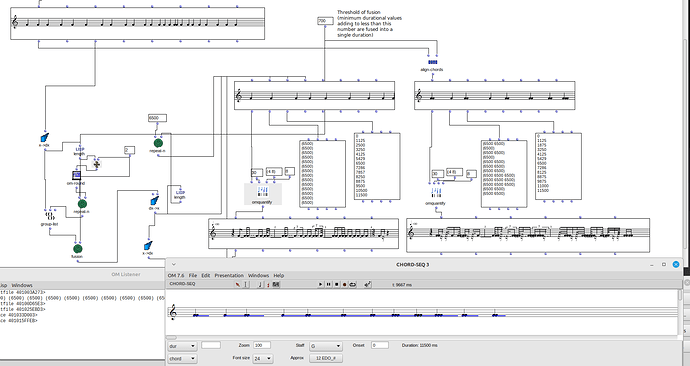Toggle the grid display mode icon
The height and width of the screenshot is (366, 690).
coord(276,285)
